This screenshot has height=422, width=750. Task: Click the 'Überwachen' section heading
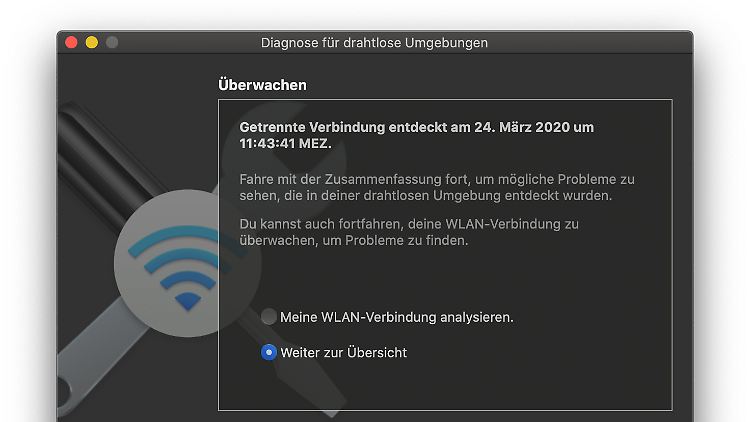point(262,85)
